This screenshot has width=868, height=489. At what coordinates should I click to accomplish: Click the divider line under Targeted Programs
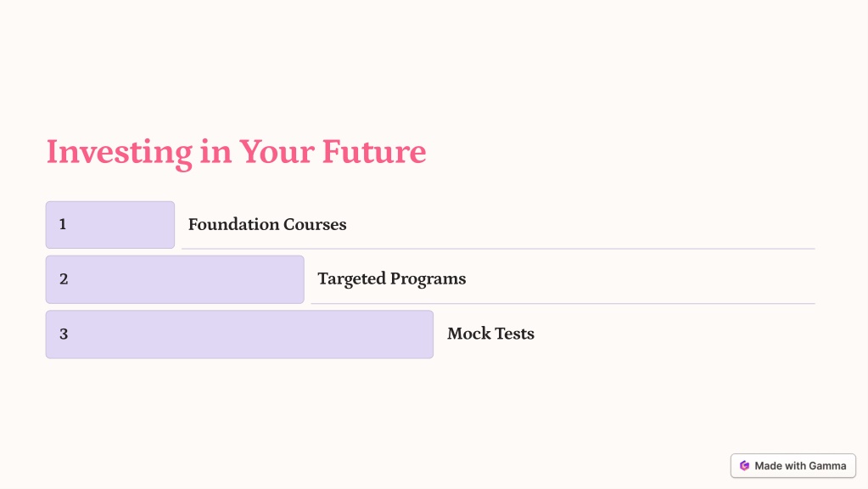pos(563,303)
